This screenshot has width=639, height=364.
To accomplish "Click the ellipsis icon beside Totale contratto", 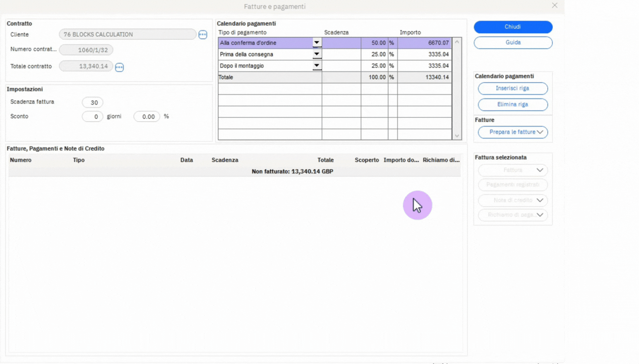I will click(x=119, y=67).
